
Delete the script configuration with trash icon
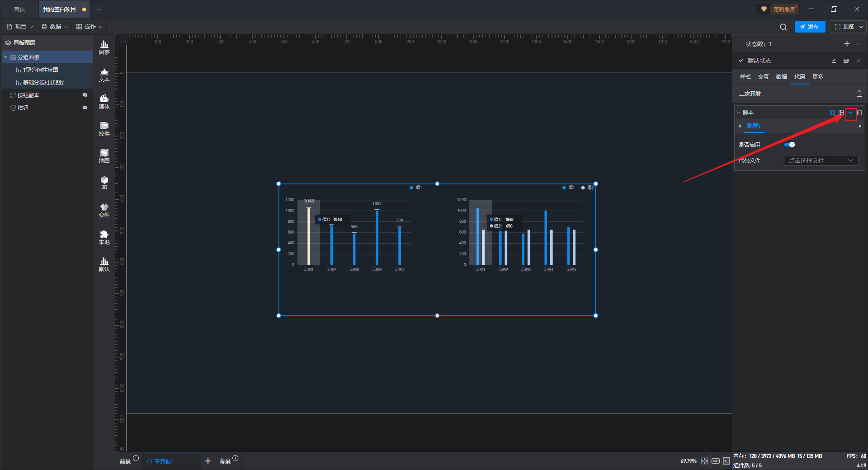pyautogui.click(x=859, y=113)
